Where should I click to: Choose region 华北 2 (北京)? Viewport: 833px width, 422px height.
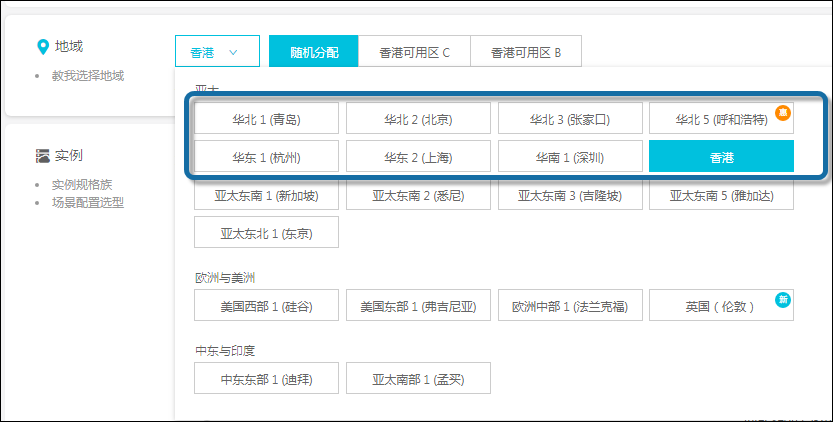[x=418, y=119]
